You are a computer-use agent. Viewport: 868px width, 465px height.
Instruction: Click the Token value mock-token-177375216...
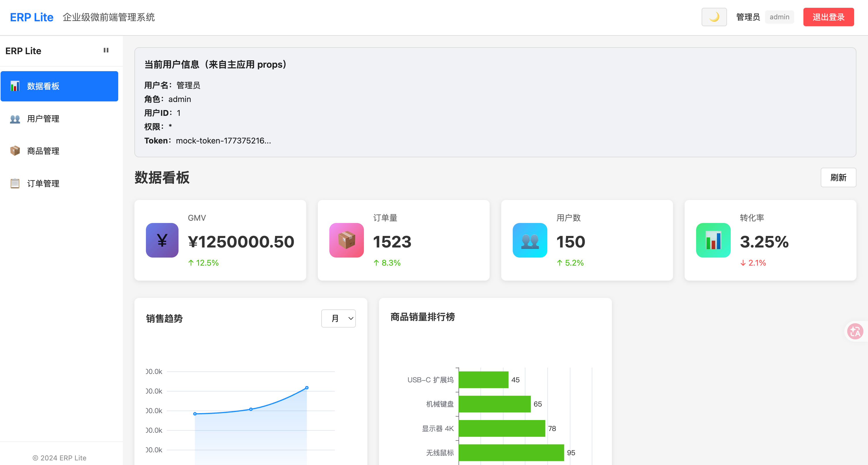pyautogui.click(x=223, y=141)
